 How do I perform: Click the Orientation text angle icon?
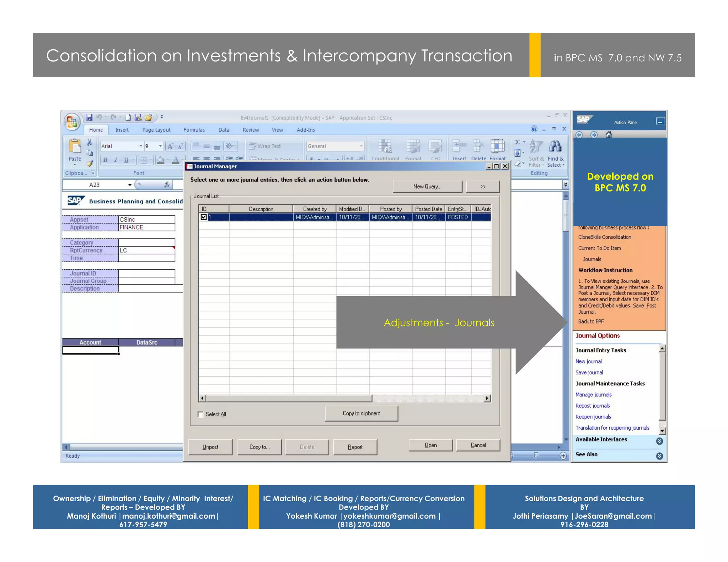[x=230, y=146]
